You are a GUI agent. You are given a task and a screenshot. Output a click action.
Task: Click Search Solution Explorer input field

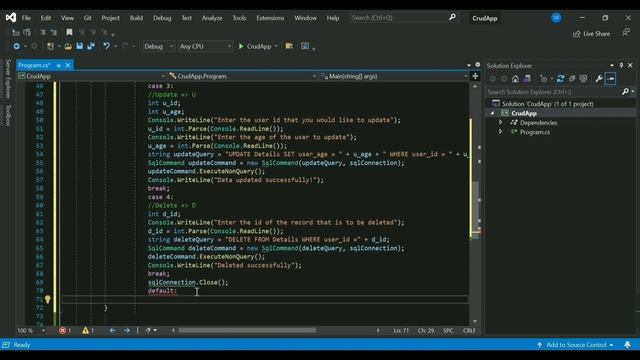click(x=553, y=92)
